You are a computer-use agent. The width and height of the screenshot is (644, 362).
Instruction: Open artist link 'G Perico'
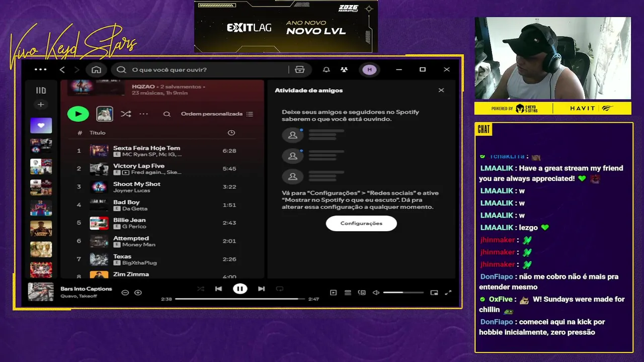pyautogui.click(x=134, y=227)
